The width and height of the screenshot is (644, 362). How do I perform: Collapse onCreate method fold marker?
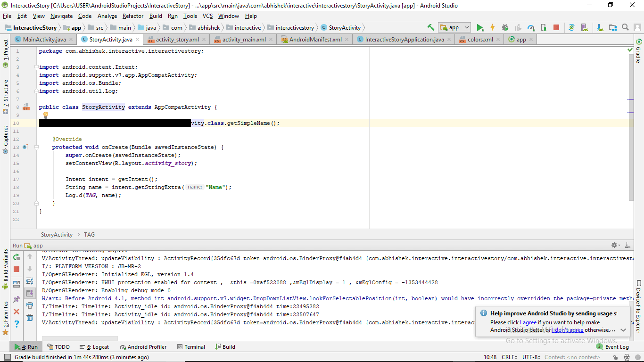[37, 148]
